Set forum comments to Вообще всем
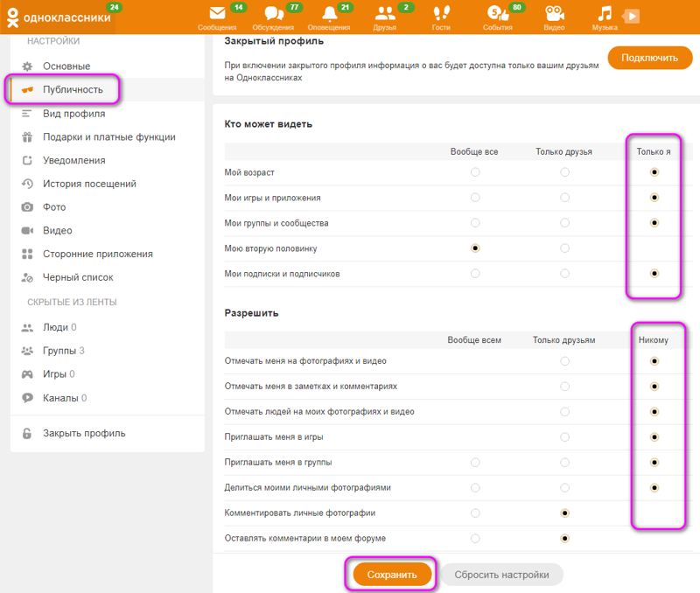This screenshot has height=593, width=700. (x=475, y=539)
